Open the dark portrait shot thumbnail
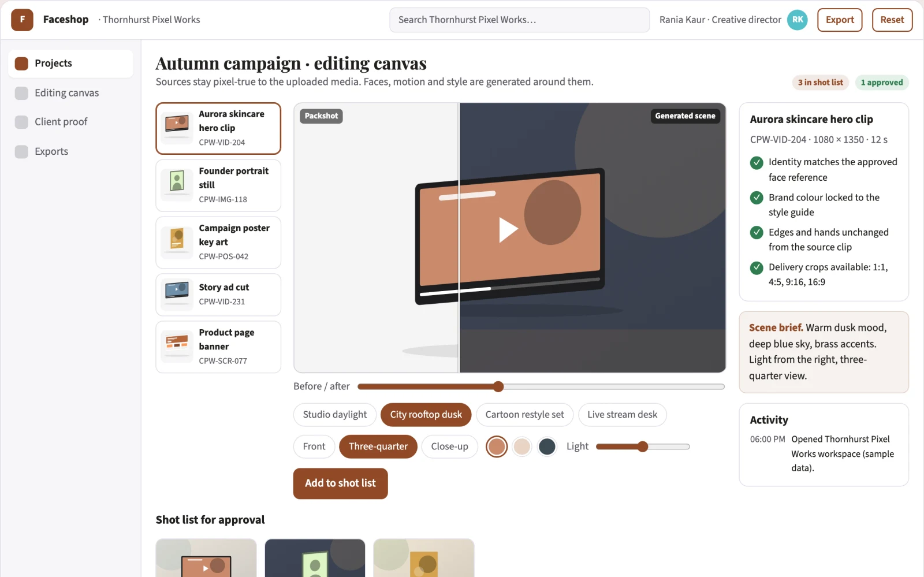Image resolution: width=924 pixels, height=577 pixels. pos(315,558)
